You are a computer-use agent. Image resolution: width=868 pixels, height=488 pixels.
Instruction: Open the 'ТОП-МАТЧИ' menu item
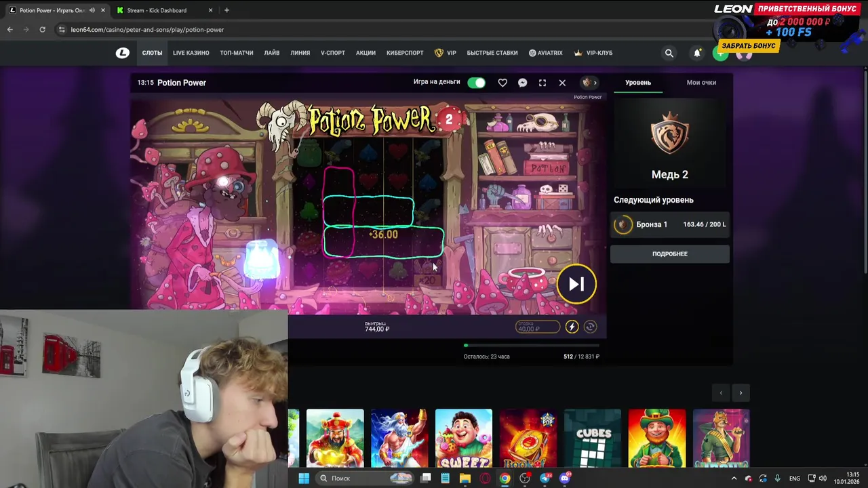click(x=237, y=53)
